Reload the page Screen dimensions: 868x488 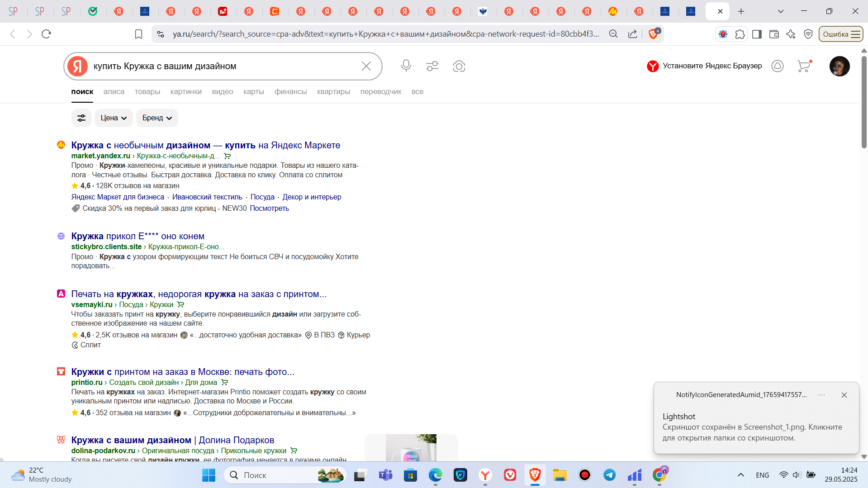(46, 34)
